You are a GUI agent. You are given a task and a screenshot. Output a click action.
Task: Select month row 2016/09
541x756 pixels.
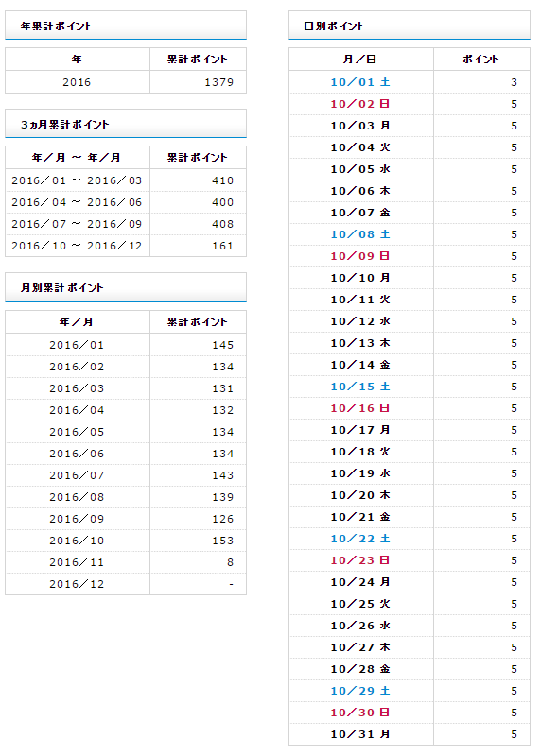click(126, 518)
